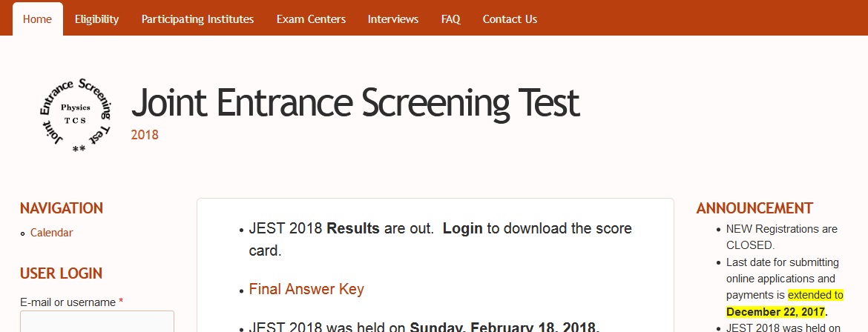The image size is (868, 332).
Task: Click the circular JEST Physics TCS logo
Action: (75, 115)
